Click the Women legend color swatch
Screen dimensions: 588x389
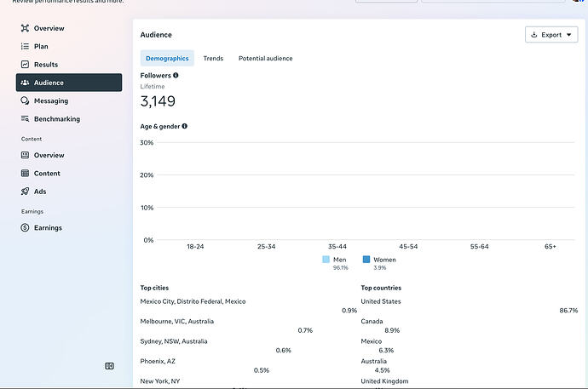[x=366, y=259]
